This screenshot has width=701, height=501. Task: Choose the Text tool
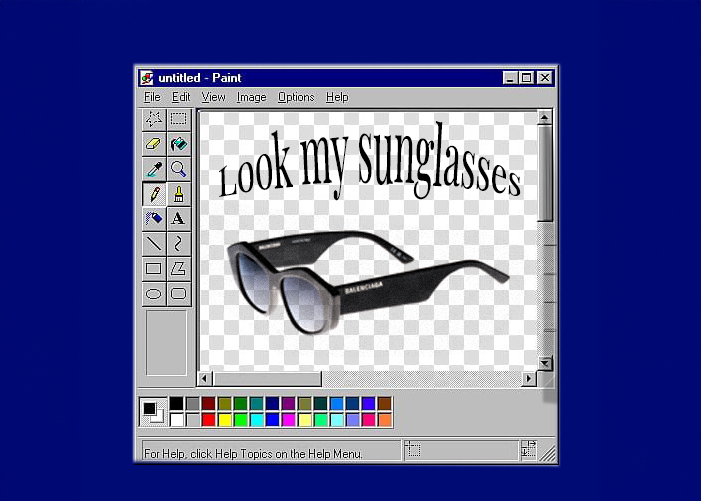pos(178,218)
